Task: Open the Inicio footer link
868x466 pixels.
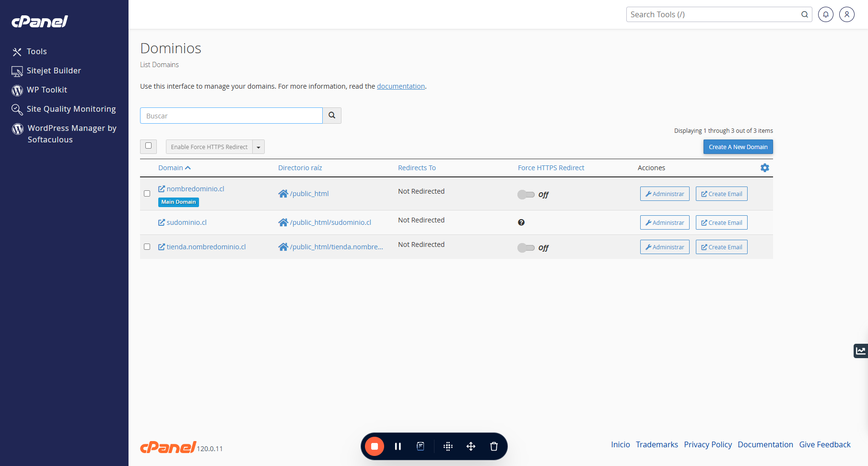Action: coord(621,444)
